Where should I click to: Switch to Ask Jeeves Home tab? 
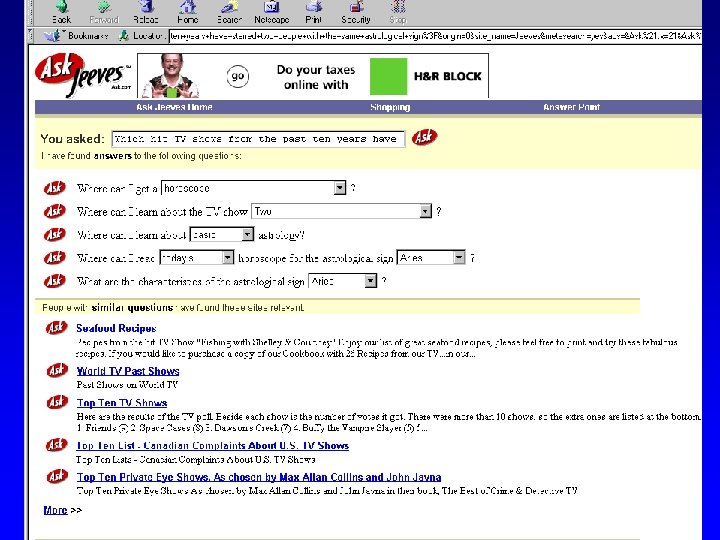tap(174, 107)
